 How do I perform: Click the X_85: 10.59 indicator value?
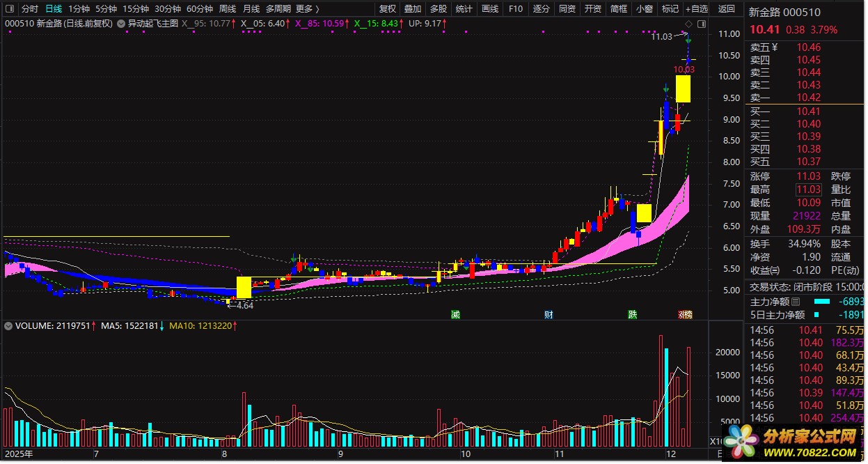pyautogui.click(x=319, y=24)
